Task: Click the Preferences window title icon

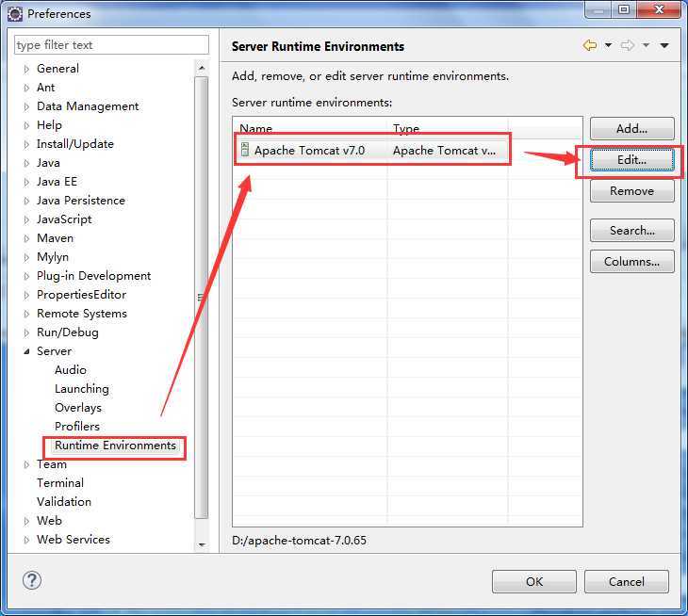Action: click(15, 14)
